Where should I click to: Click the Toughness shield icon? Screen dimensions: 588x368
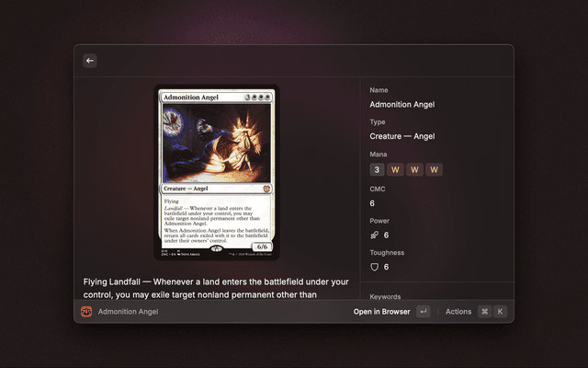(x=376, y=267)
